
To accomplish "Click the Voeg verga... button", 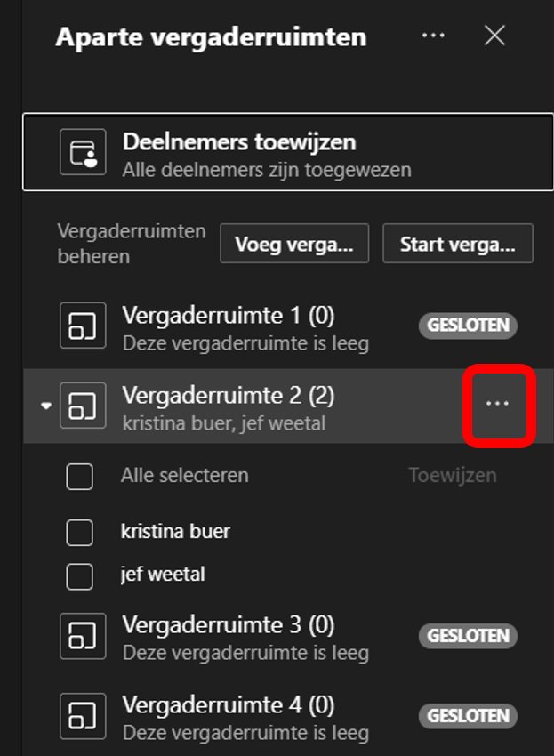I will coord(294,244).
